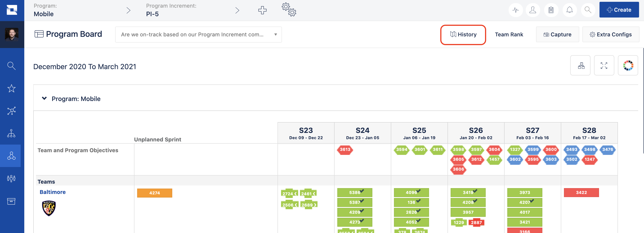Screen dimensions: 644x233
Task: Click the S28 sprint header
Action: (x=589, y=133)
